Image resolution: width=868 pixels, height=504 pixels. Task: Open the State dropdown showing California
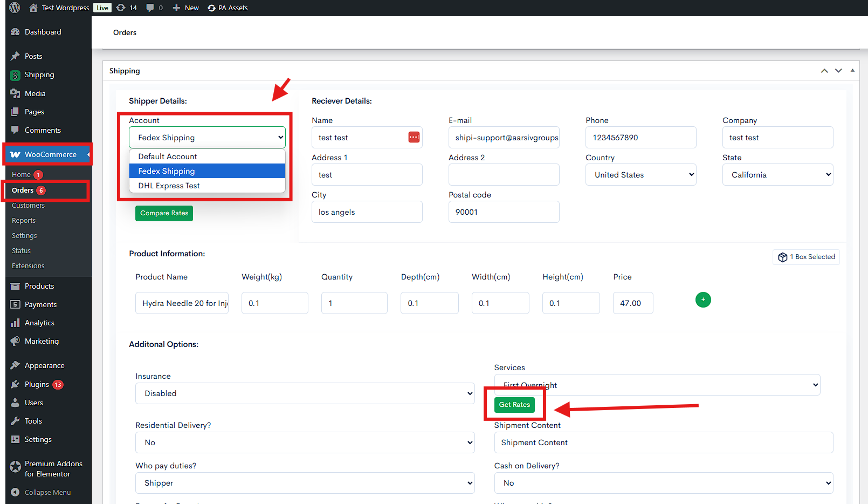coord(777,174)
